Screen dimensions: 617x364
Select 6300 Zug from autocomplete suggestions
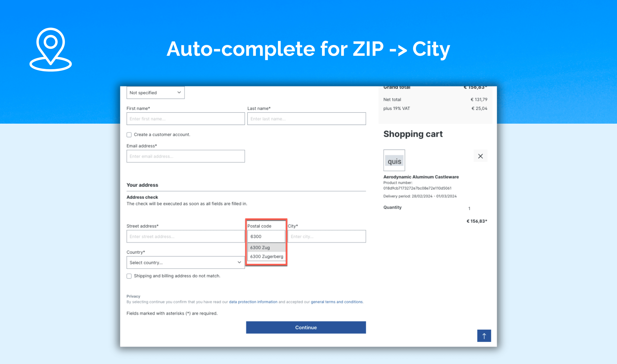265,247
